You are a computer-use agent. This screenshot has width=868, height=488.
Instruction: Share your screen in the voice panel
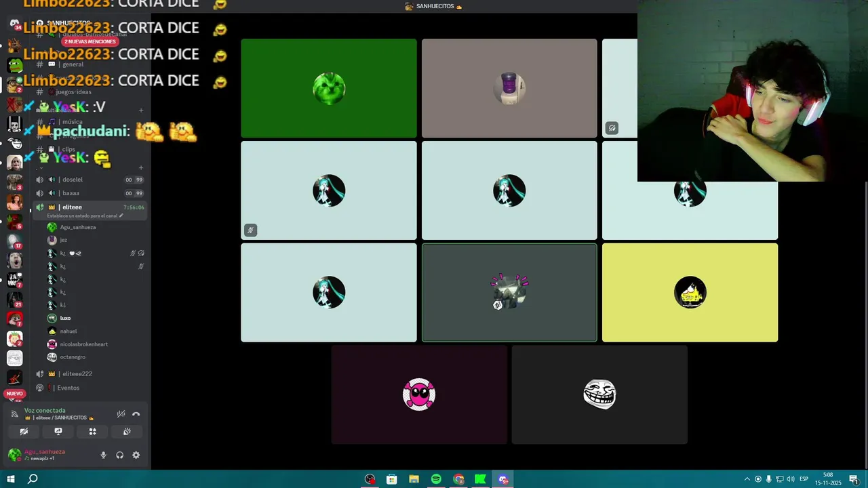coord(58,431)
